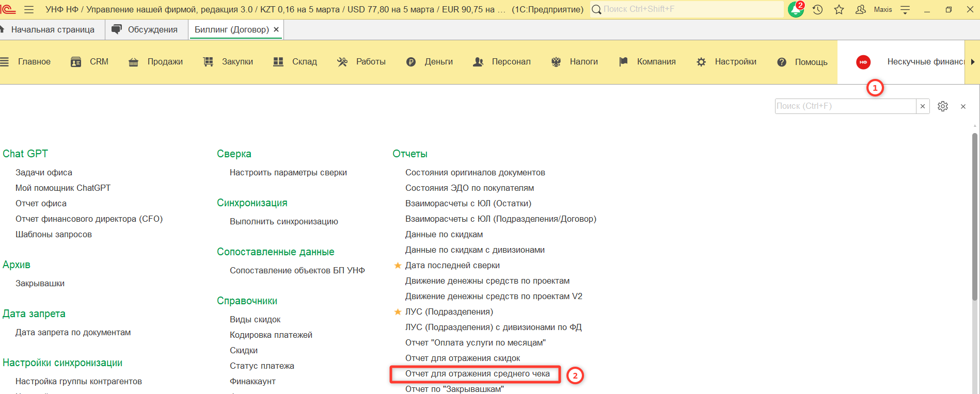
Task: Toggle favorite star for Дата последней сверки
Action: 398,266
